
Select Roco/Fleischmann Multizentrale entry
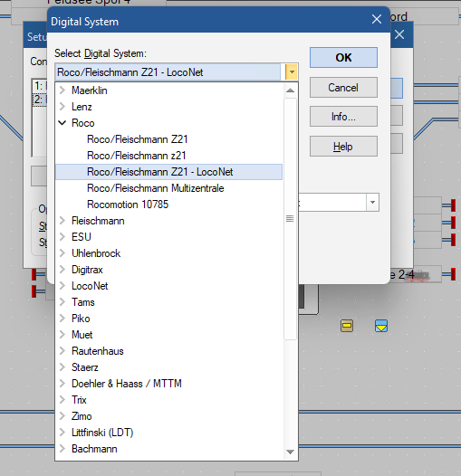pyautogui.click(x=156, y=188)
